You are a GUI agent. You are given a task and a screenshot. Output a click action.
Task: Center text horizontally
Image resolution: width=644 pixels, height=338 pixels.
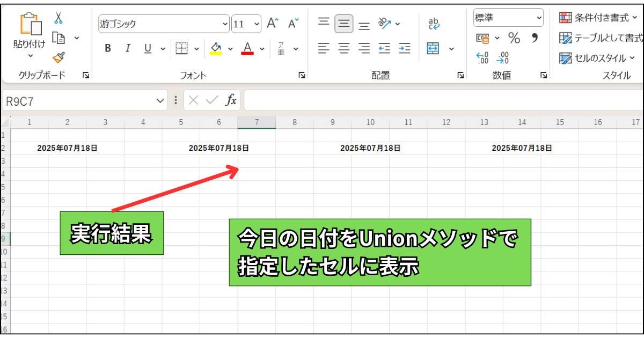pyautogui.click(x=344, y=48)
